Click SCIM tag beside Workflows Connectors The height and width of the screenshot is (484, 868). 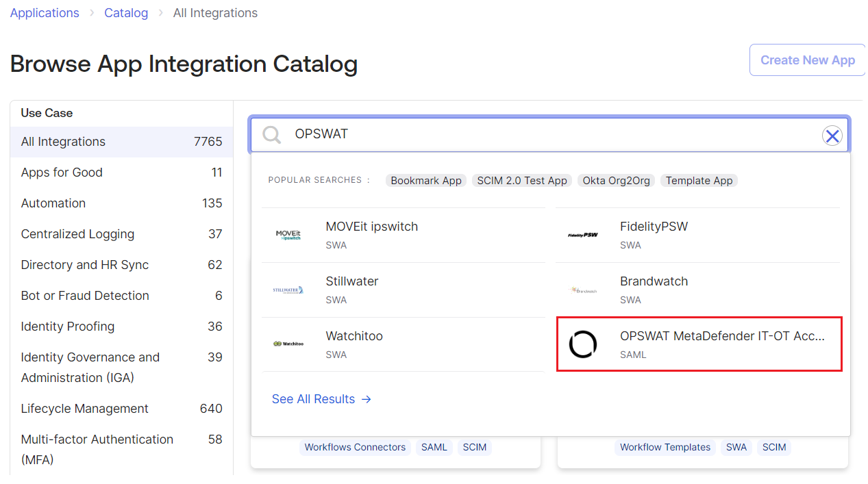475,448
